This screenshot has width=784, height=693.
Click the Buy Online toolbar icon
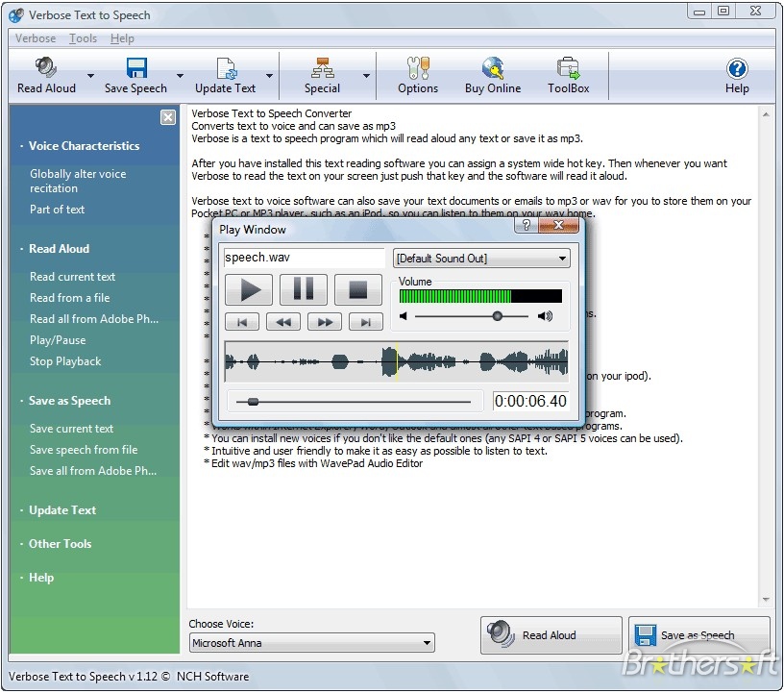[493, 68]
